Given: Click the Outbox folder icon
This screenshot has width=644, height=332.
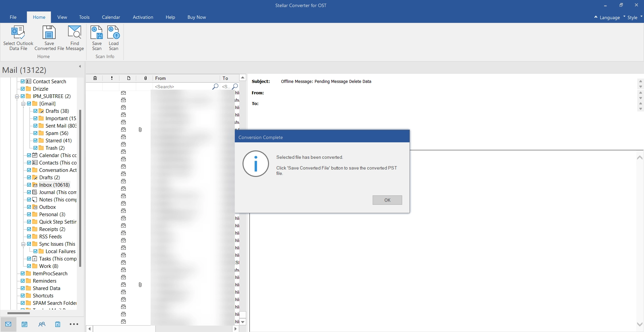Looking at the screenshot, I should (35, 207).
